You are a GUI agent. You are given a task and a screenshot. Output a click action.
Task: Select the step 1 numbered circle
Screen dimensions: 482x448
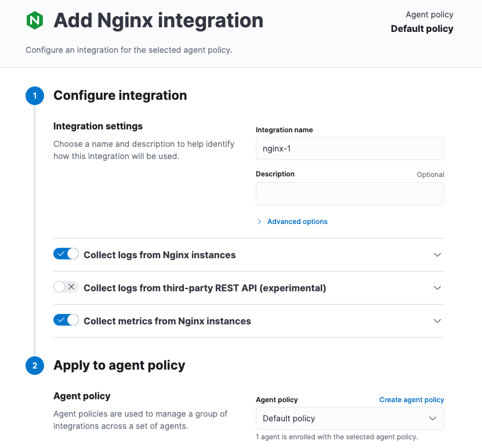click(x=35, y=96)
